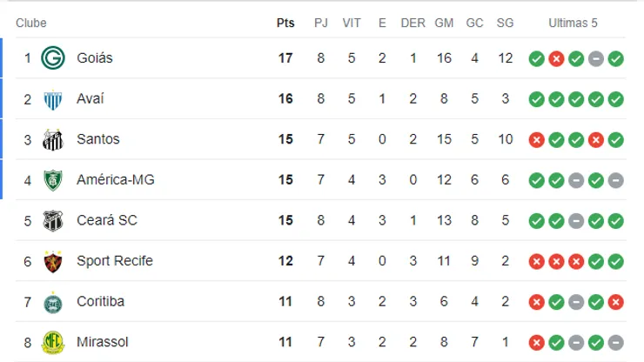Click the SG column header

pyautogui.click(x=505, y=23)
